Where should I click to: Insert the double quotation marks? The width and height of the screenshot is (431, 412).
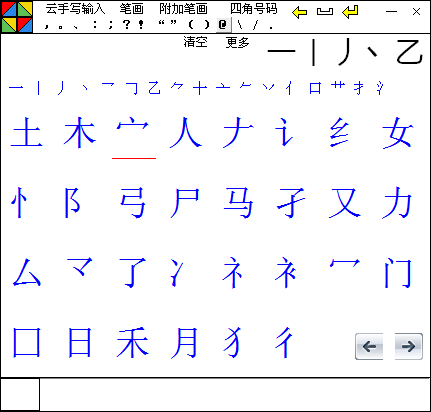(x=168, y=23)
